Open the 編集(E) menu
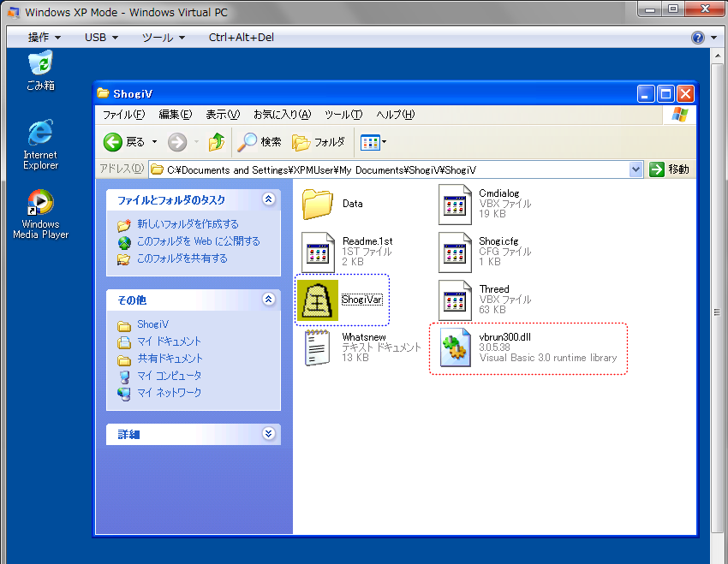Viewport: 728px width, 564px height. tap(175, 115)
